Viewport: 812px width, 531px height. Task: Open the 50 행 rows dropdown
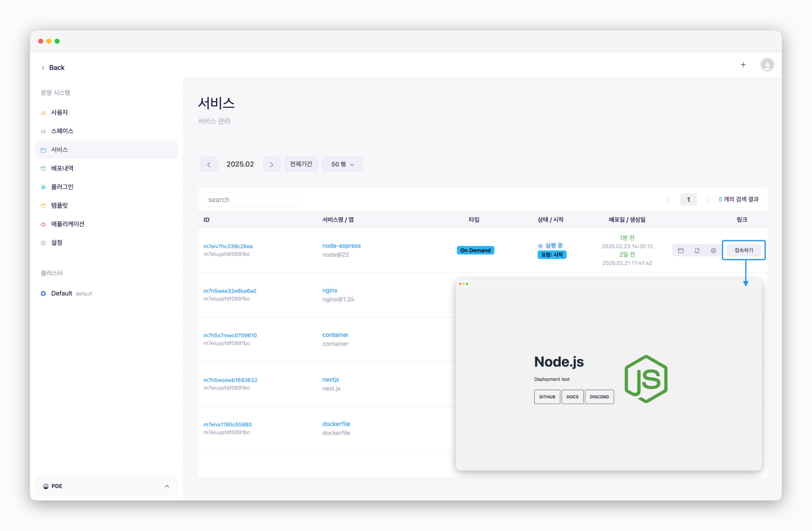pyautogui.click(x=342, y=164)
